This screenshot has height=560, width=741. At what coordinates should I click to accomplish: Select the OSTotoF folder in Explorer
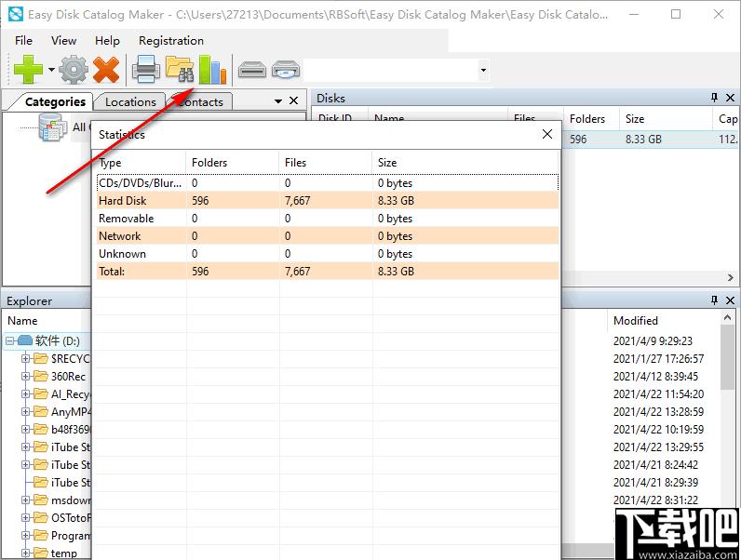(x=71, y=517)
